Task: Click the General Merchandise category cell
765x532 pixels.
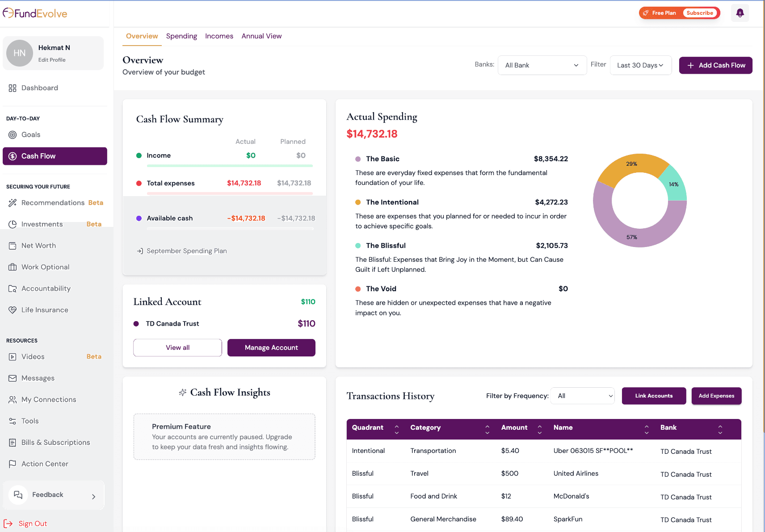Action: pyautogui.click(x=443, y=519)
